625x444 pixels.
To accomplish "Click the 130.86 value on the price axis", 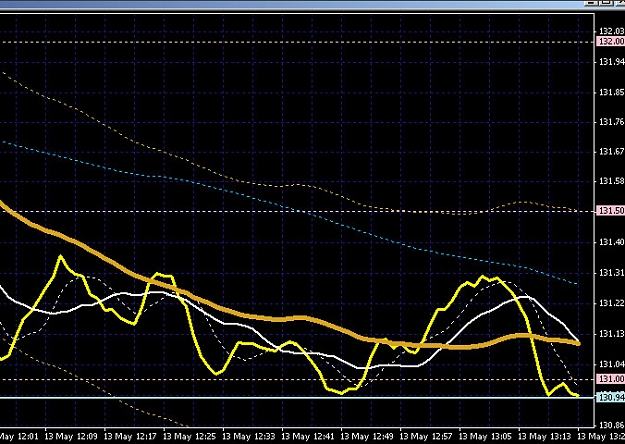I will [612, 425].
